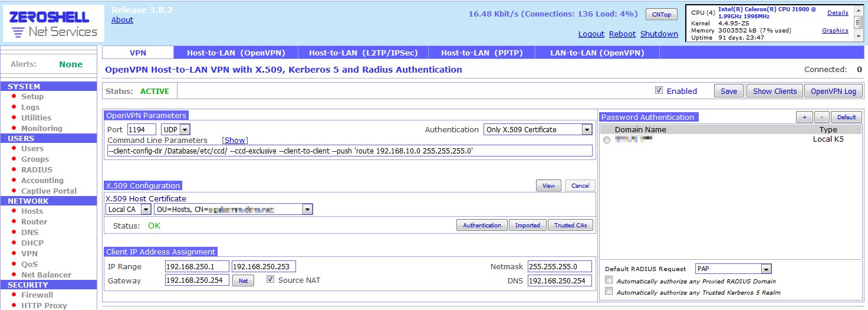Click the Imported button

click(x=527, y=225)
